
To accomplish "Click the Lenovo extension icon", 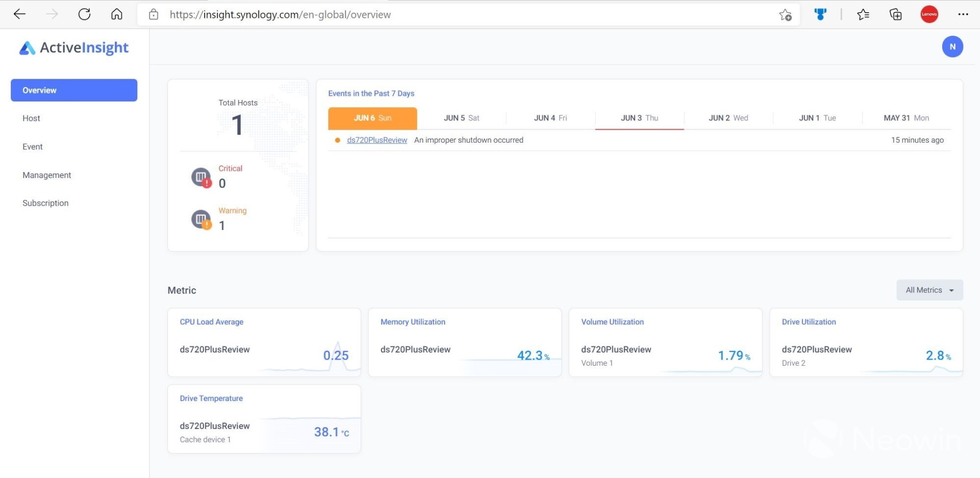I will point(929,14).
